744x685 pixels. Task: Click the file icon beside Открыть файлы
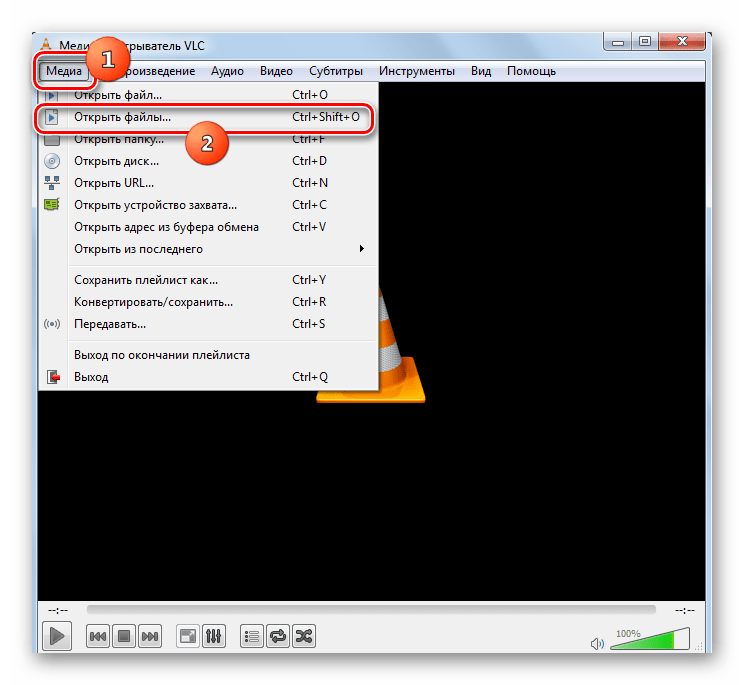[x=52, y=117]
